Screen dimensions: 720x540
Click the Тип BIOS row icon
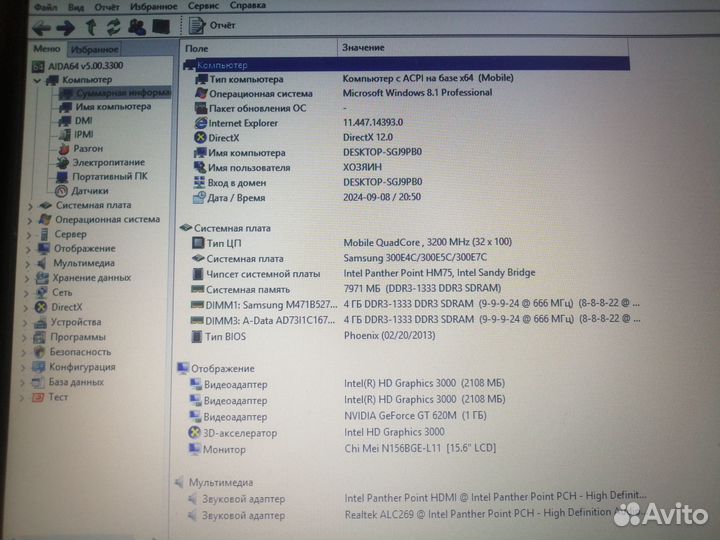(x=196, y=337)
